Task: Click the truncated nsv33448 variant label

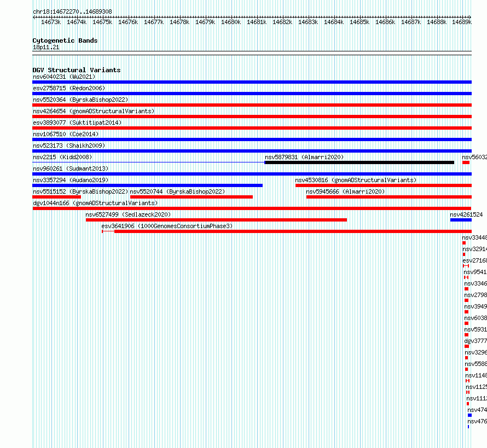Action: coord(474,237)
